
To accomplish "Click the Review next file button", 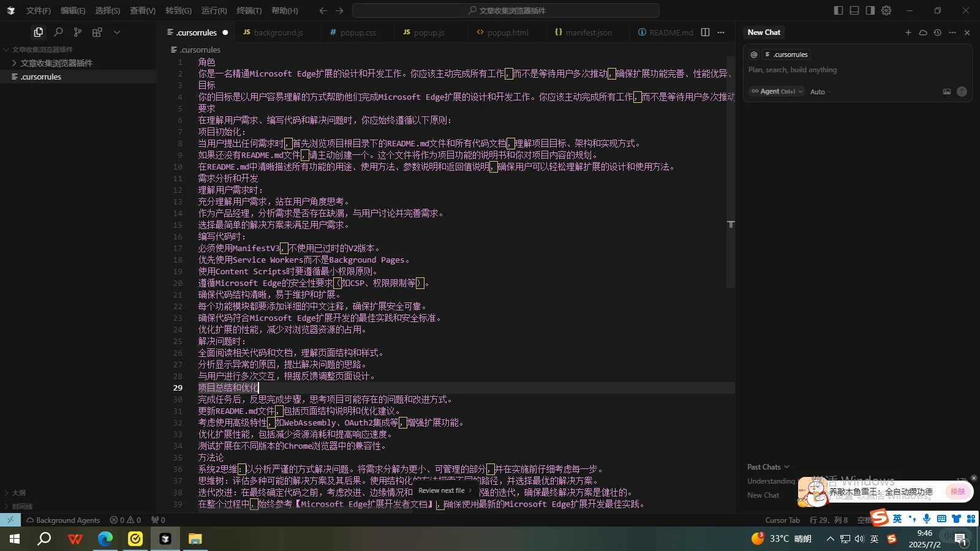I will [x=442, y=490].
